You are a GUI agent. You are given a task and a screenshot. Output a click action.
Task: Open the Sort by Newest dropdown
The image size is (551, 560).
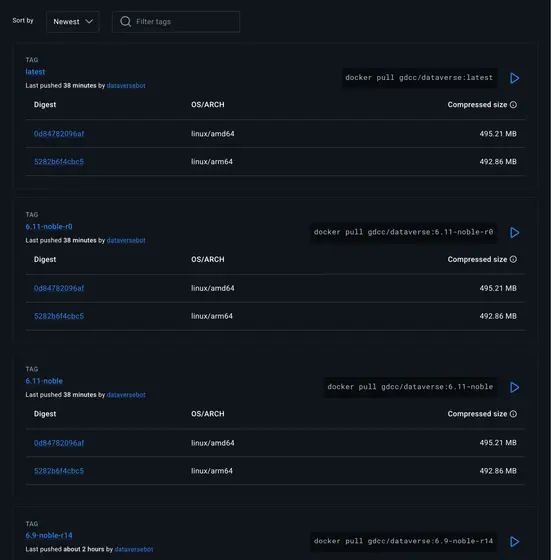coord(72,22)
